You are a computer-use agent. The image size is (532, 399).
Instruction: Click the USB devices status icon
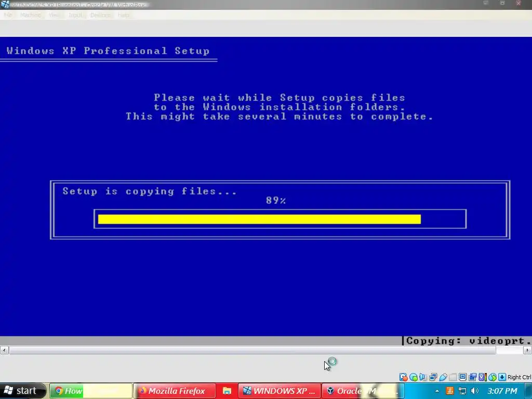pos(443,377)
